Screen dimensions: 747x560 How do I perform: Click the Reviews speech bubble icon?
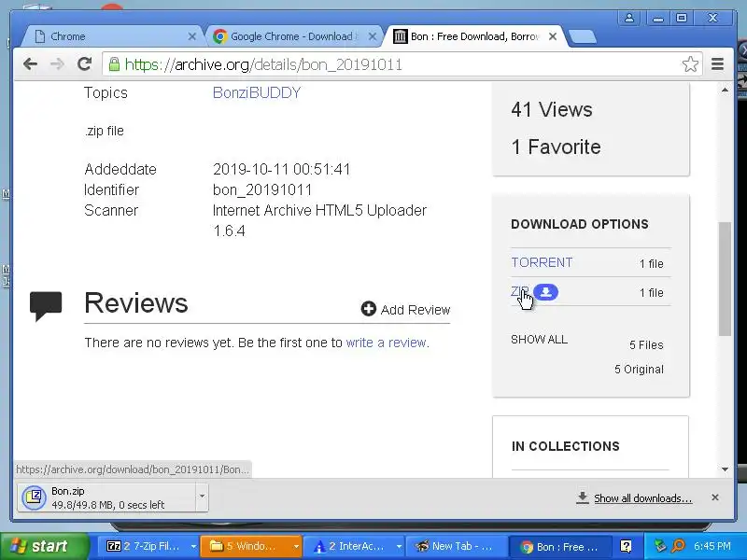(46, 306)
